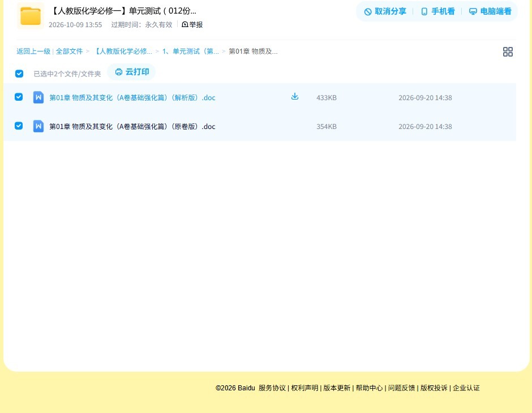Uncheck the 解析版 file checkbox
Screen dimensions: 532x413
pos(19,97)
